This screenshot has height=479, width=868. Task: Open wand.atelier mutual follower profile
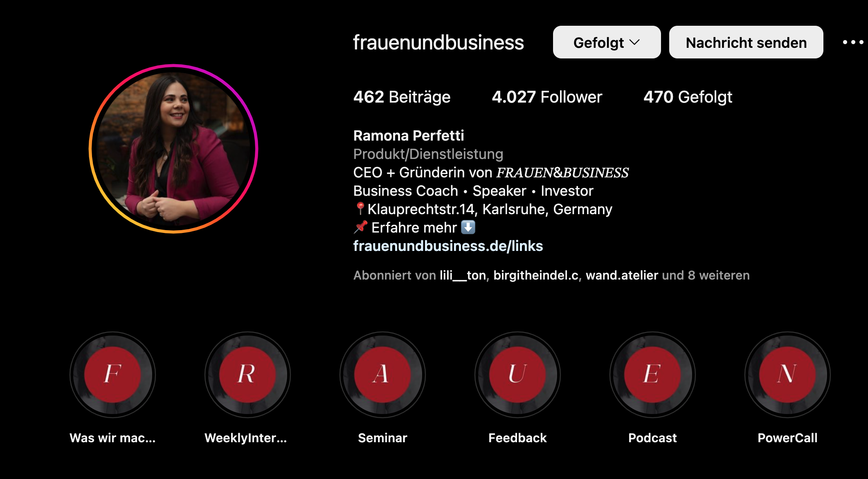[622, 275]
